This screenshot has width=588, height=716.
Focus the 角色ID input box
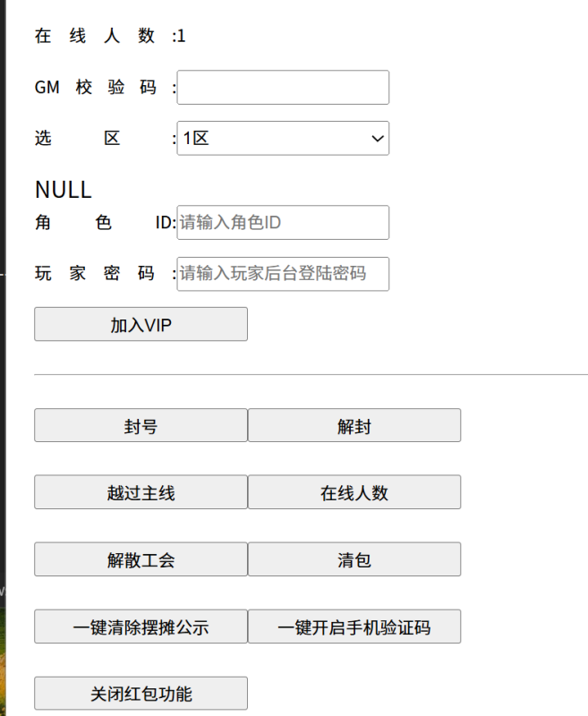(x=283, y=222)
